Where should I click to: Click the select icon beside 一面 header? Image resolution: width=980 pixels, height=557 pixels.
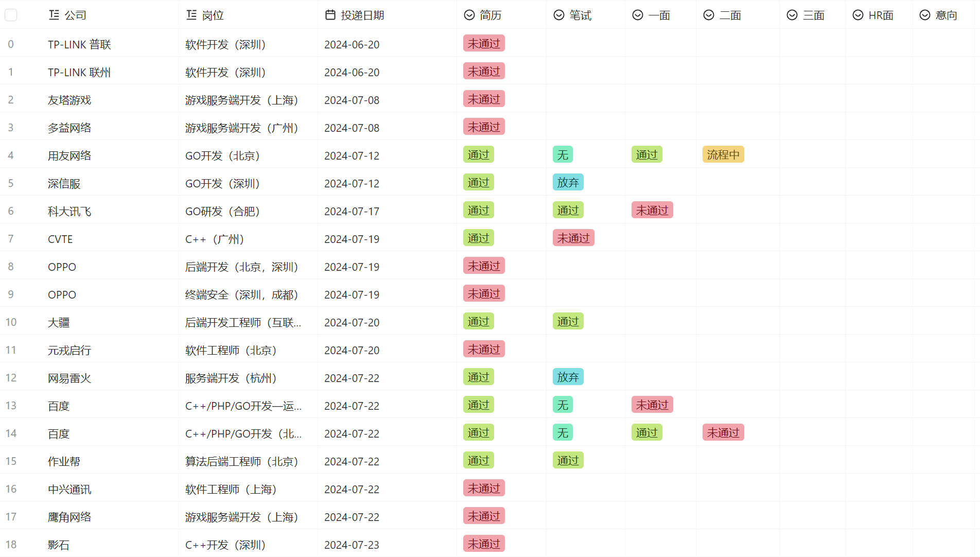638,15
